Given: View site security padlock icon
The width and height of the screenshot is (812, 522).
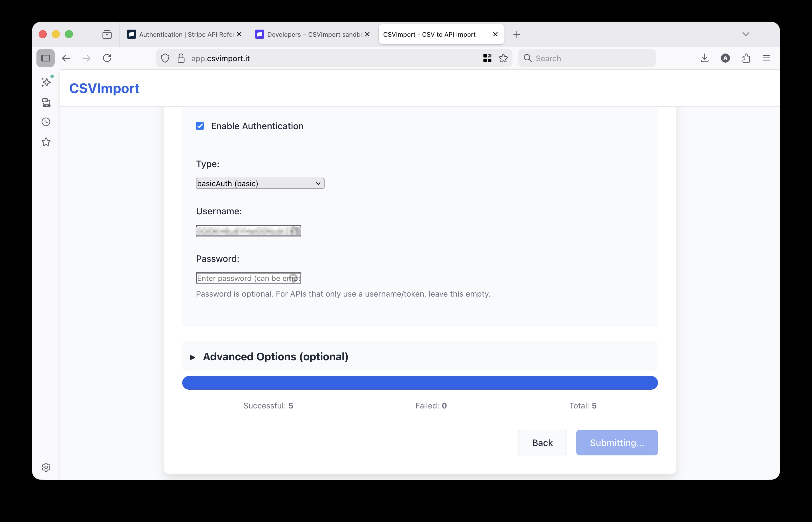Looking at the screenshot, I should click(181, 58).
